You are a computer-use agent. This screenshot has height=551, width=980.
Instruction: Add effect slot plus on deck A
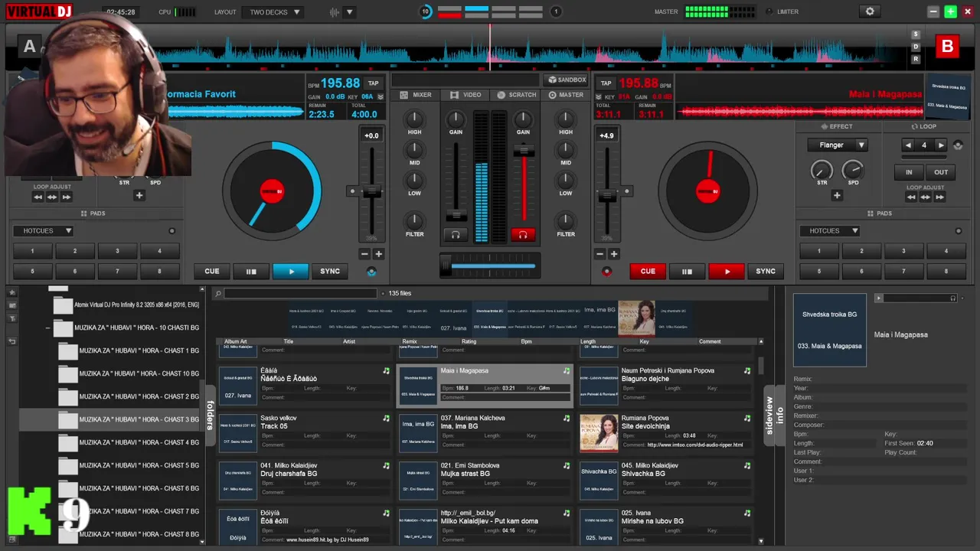coord(139,195)
